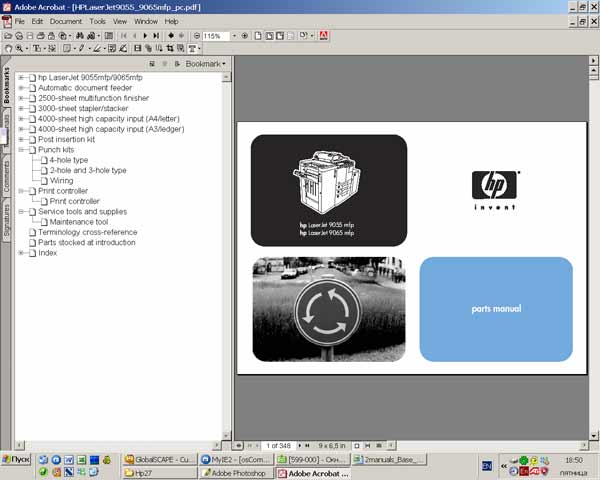The width and height of the screenshot is (600, 480).
Task: Click the Fit Width icon
Action: coord(280,36)
